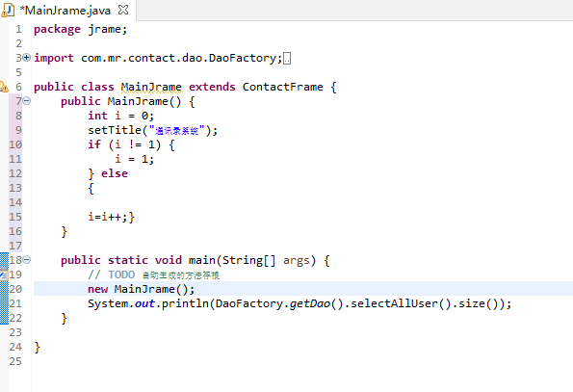
Task: Click the else keyword on line 12
Action: coord(115,173)
